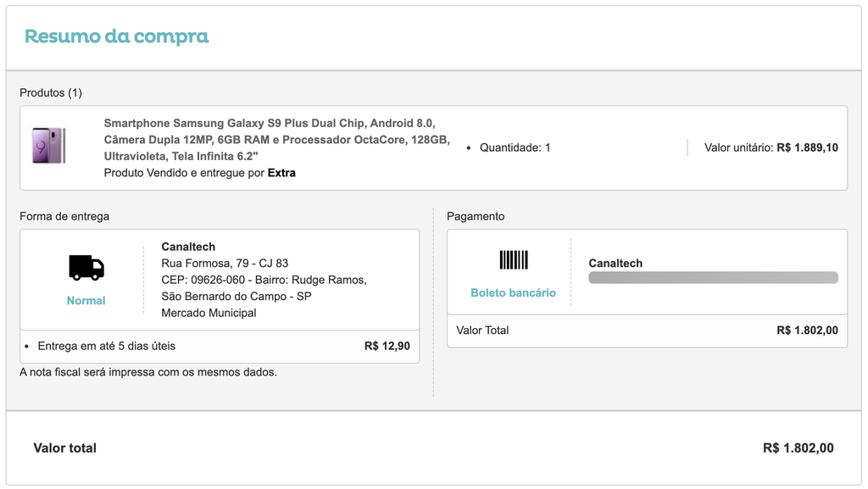Click the R$ 12,90 shipping cost
The height and width of the screenshot is (489, 868).
click(387, 347)
